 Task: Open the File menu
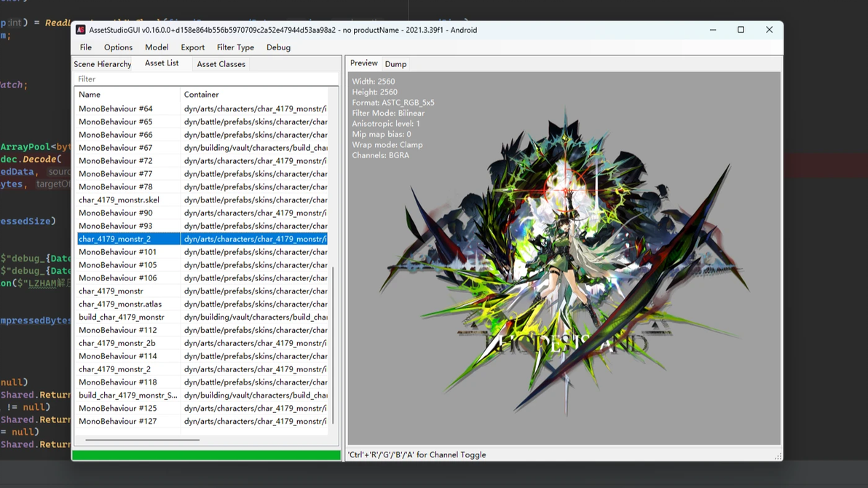pos(86,47)
